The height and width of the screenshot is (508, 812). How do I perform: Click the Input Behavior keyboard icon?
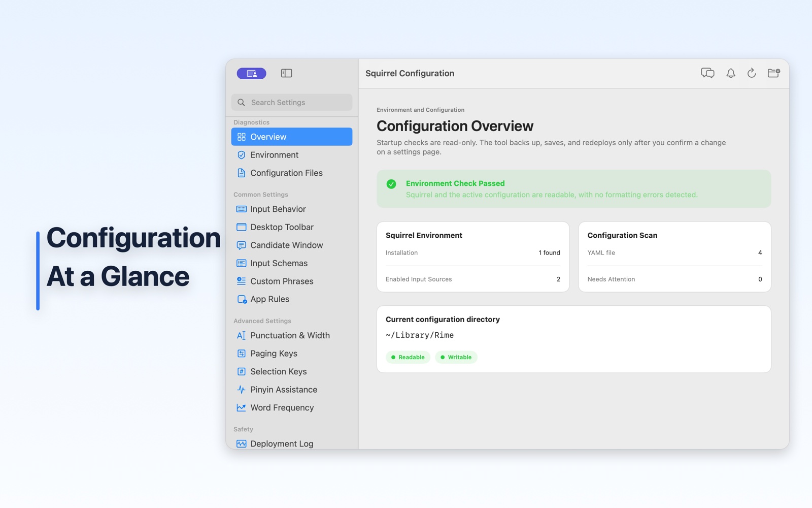coord(242,209)
